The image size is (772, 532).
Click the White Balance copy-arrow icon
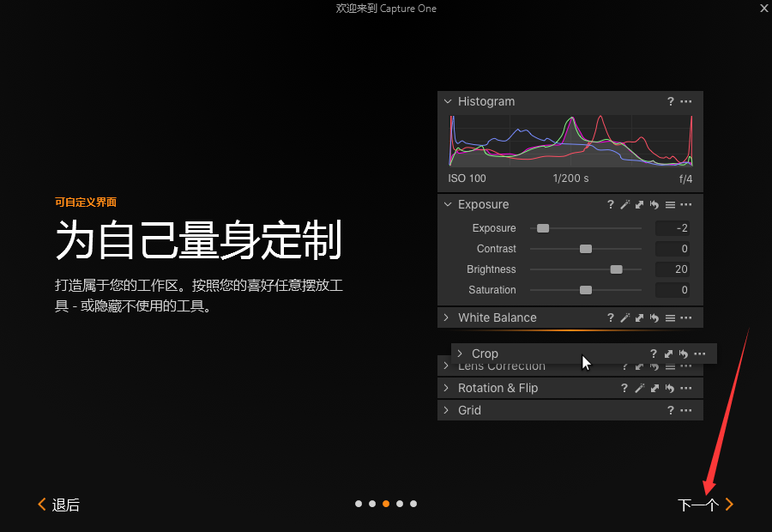click(x=640, y=317)
